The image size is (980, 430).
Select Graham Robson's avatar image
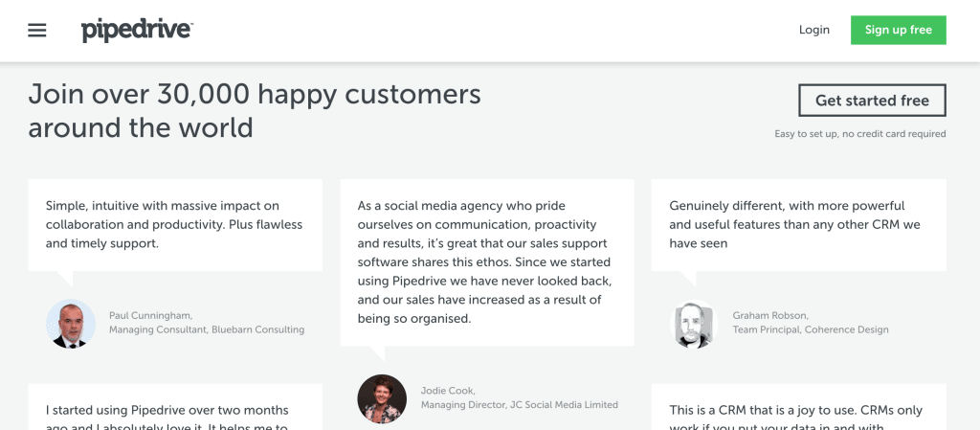pyautogui.click(x=695, y=324)
